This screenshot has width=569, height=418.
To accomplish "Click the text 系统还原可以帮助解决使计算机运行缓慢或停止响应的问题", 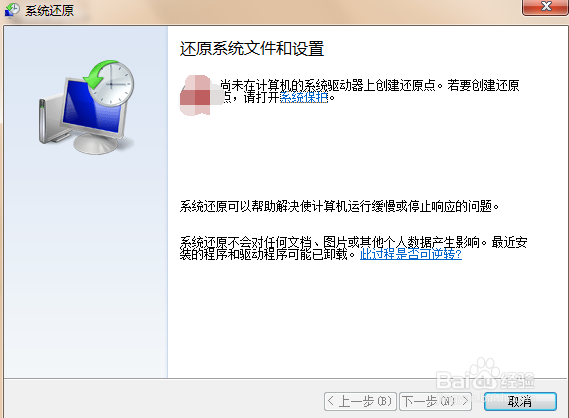I will point(339,206).
